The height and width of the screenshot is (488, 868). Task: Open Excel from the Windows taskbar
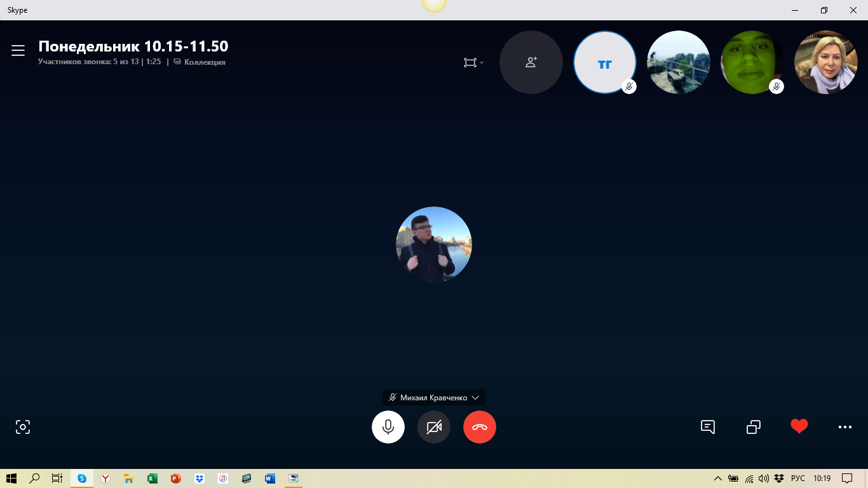[x=153, y=478]
